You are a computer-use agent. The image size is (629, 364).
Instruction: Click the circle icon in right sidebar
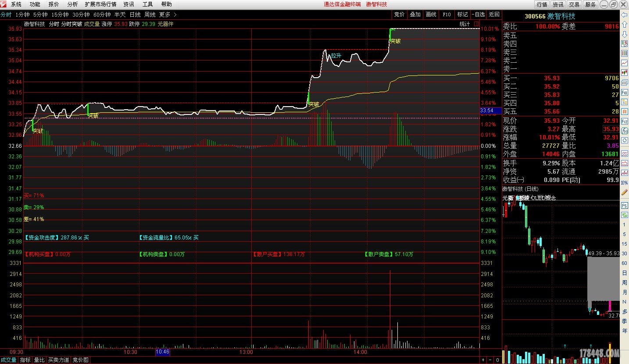click(624, 140)
